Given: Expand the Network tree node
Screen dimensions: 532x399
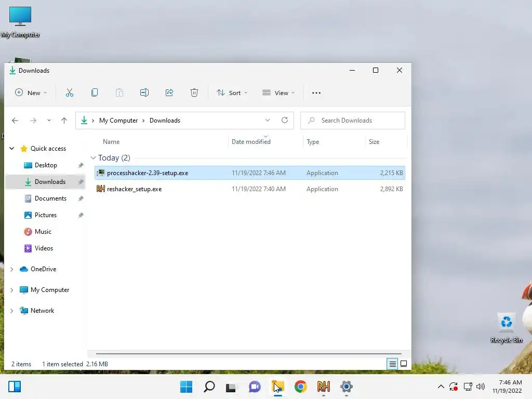Looking at the screenshot, I should (x=12, y=311).
